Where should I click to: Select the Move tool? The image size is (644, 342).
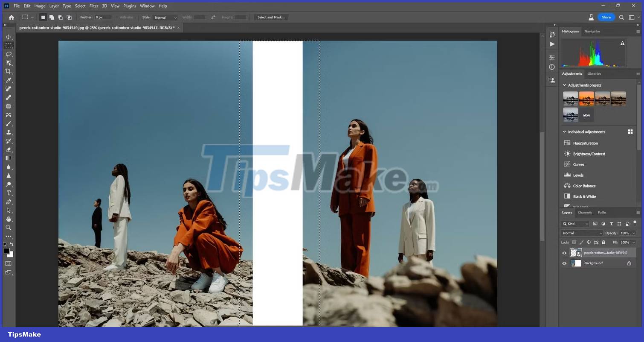pos(8,37)
